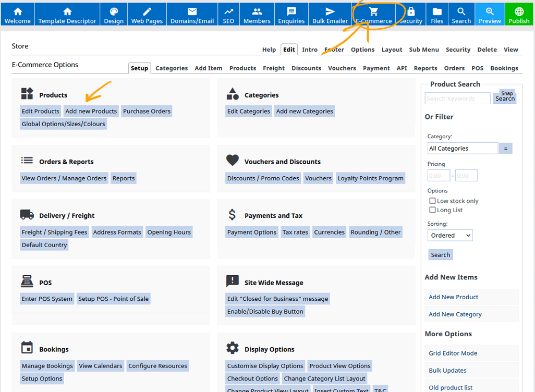Switch to the Freight tab
The image size is (535, 392).
[274, 68]
